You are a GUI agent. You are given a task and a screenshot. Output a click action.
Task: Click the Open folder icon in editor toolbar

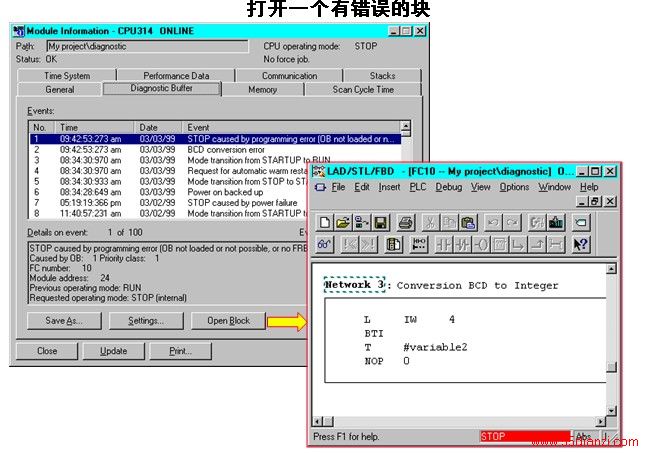click(343, 223)
